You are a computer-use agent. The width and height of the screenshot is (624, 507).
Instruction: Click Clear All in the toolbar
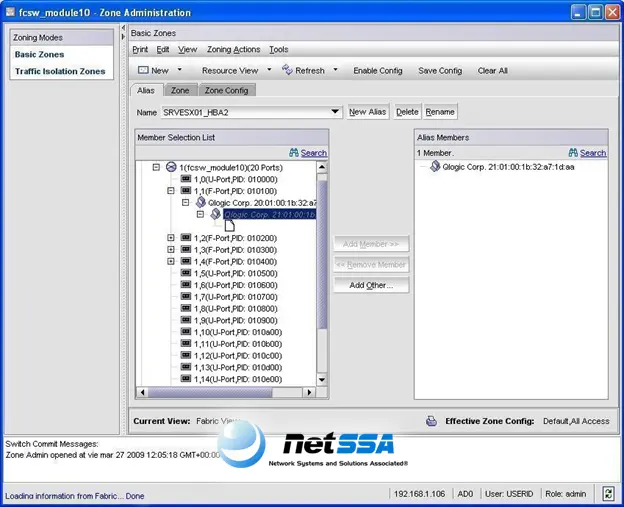coord(493,70)
